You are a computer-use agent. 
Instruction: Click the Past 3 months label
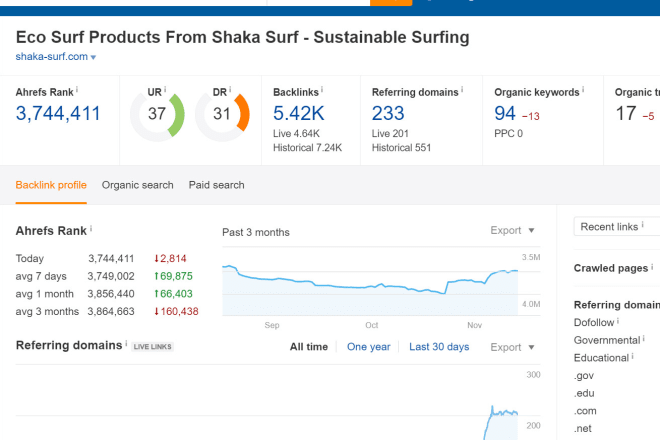256,232
